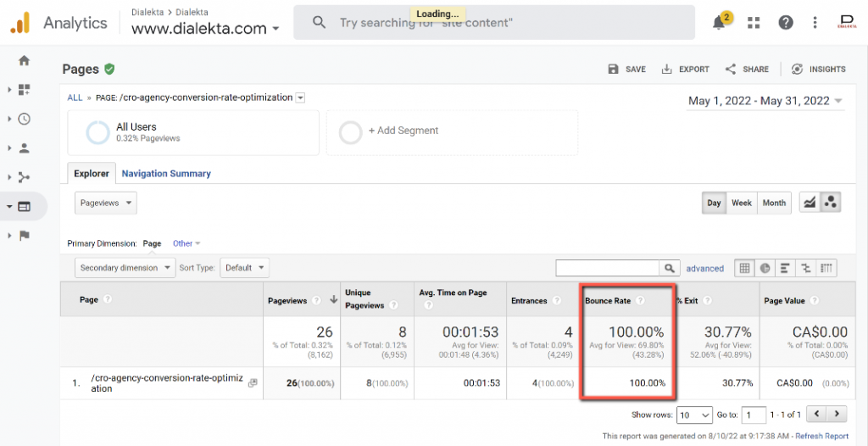Click the search magnifier in table filter
Screen dimensions: 868x446
(670, 268)
